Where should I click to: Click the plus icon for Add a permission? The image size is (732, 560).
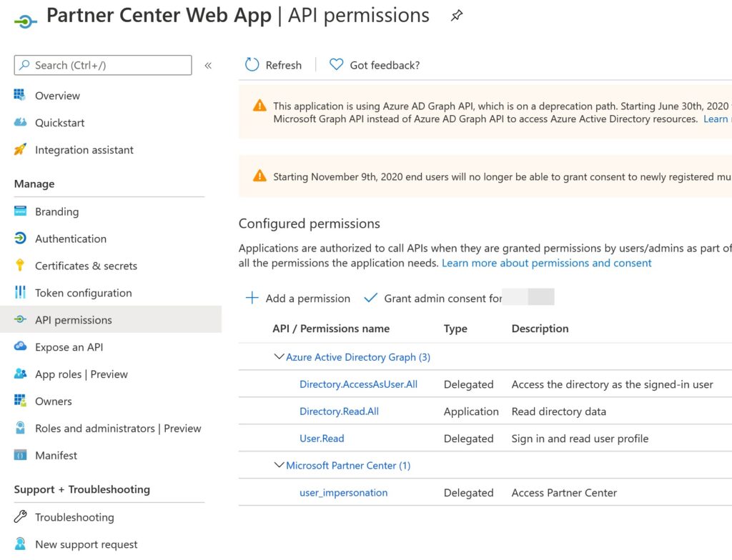coord(252,298)
